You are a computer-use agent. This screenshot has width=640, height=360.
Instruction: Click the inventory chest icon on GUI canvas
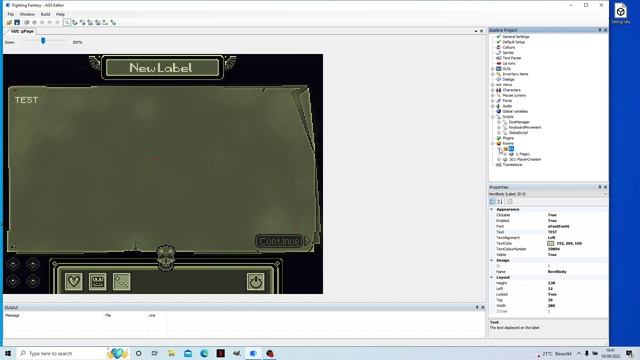click(x=98, y=281)
